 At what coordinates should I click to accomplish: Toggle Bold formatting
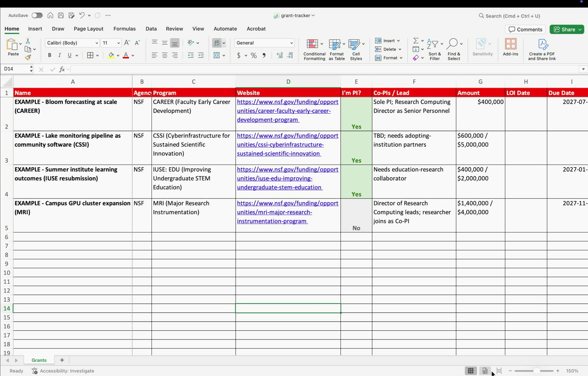(x=50, y=56)
